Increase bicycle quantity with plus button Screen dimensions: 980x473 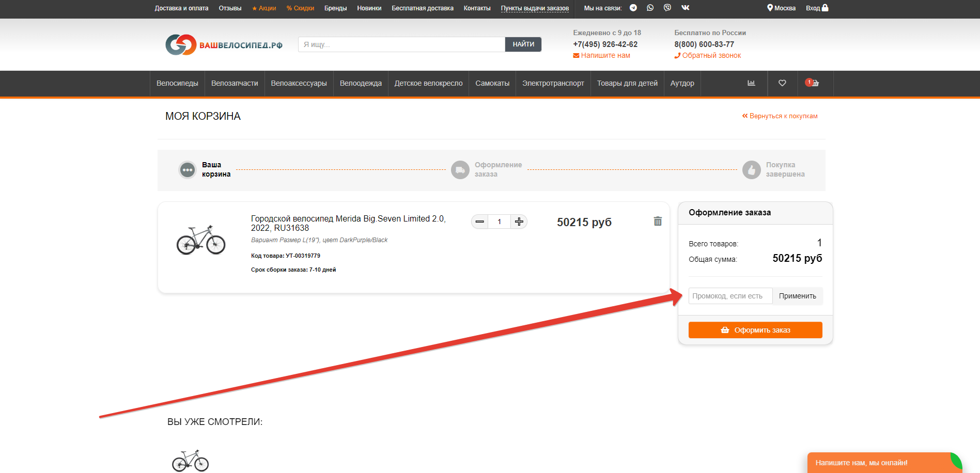(519, 222)
